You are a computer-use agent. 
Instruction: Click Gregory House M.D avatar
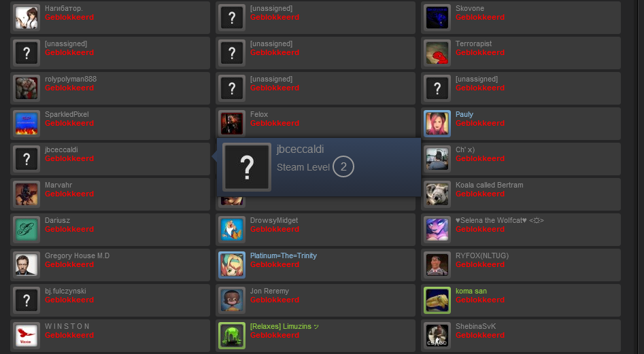click(x=27, y=265)
